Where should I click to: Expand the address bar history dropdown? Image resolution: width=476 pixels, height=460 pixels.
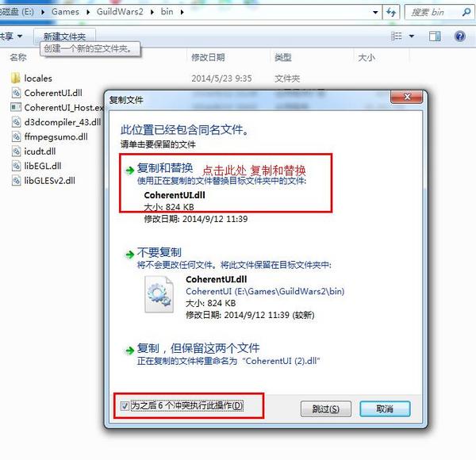375,12
